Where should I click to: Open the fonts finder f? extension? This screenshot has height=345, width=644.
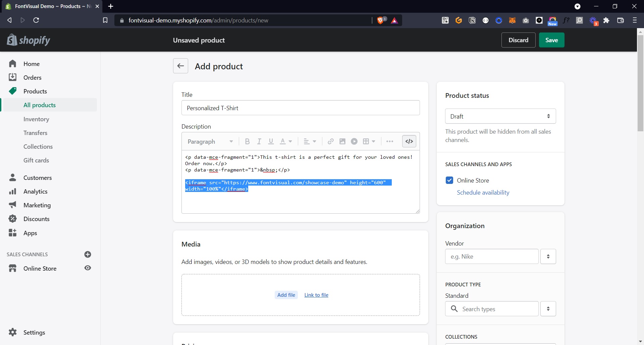click(566, 20)
